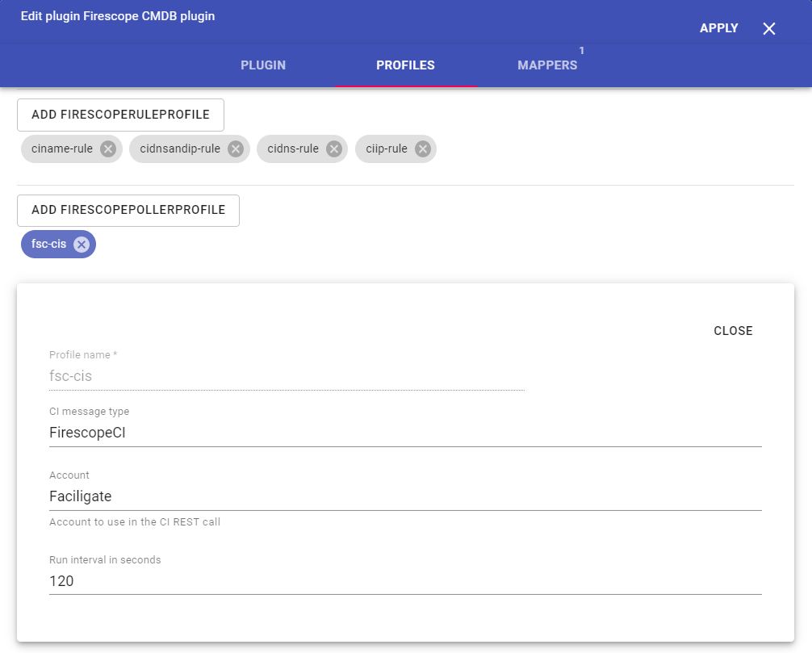This screenshot has height=653, width=812.
Task: Click the disabled Profile name field
Action: click(287, 376)
